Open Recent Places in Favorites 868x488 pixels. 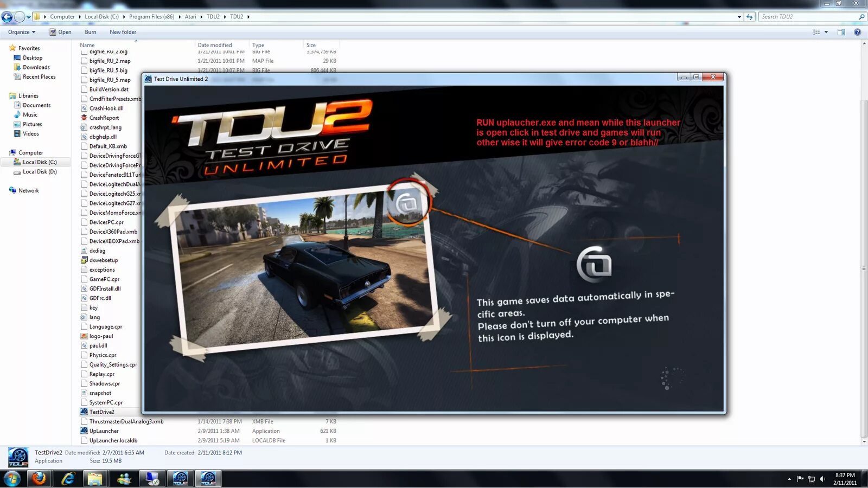[x=39, y=77]
